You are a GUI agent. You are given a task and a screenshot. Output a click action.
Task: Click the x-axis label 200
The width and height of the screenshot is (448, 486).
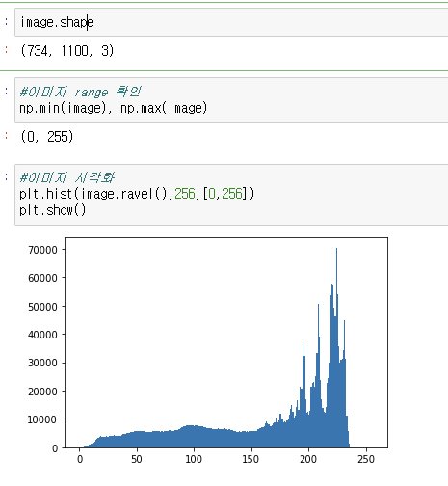click(308, 459)
